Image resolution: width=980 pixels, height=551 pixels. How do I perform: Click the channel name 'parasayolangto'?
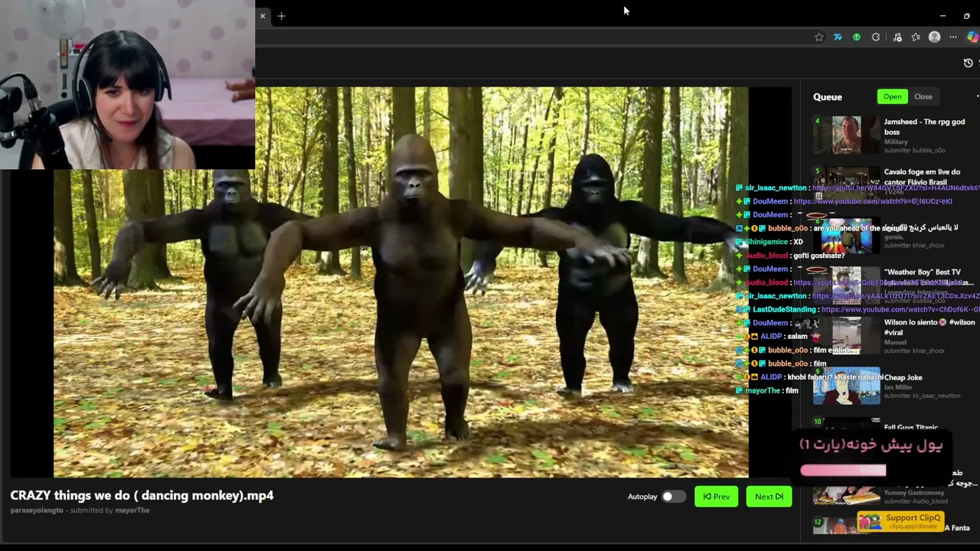pyautogui.click(x=37, y=510)
